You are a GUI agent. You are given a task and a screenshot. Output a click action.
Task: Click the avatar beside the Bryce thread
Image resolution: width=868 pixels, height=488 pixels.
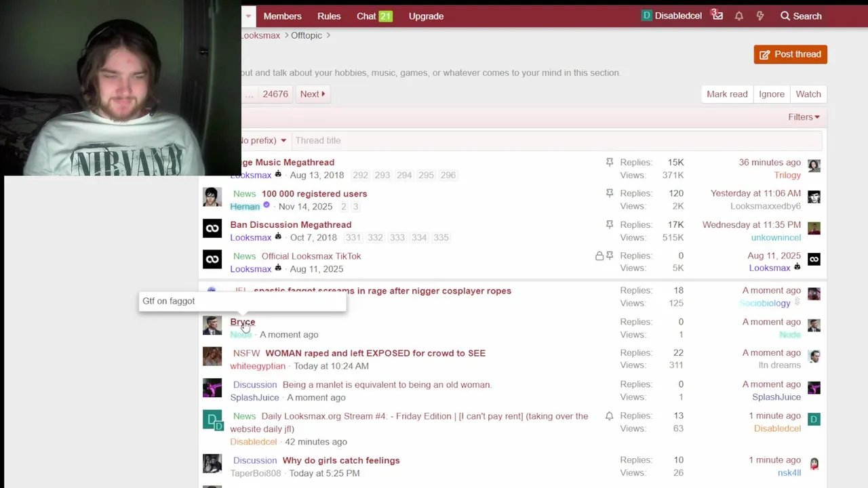pyautogui.click(x=212, y=325)
